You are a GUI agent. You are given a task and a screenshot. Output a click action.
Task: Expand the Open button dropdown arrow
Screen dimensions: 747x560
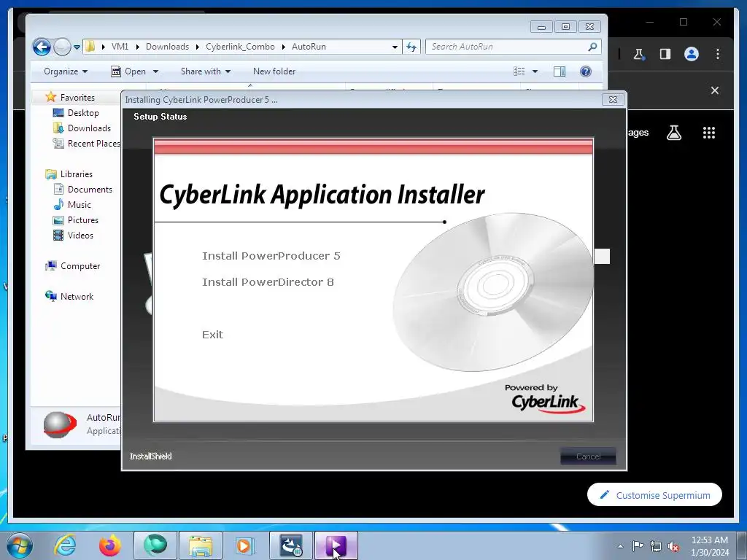pyautogui.click(x=155, y=71)
